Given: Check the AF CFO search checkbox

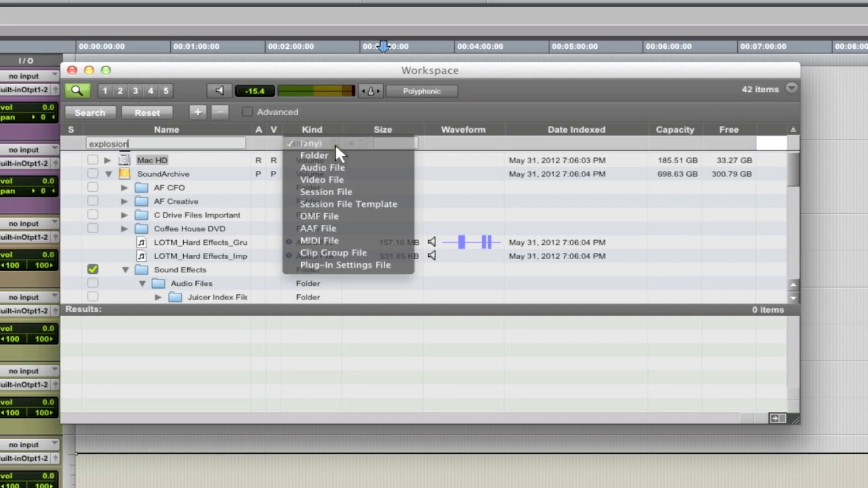Looking at the screenshot, I should pos(93,187).
